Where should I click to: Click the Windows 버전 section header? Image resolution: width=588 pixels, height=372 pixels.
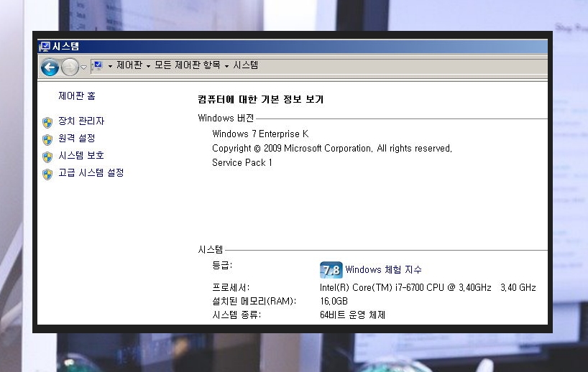(226, 118)
